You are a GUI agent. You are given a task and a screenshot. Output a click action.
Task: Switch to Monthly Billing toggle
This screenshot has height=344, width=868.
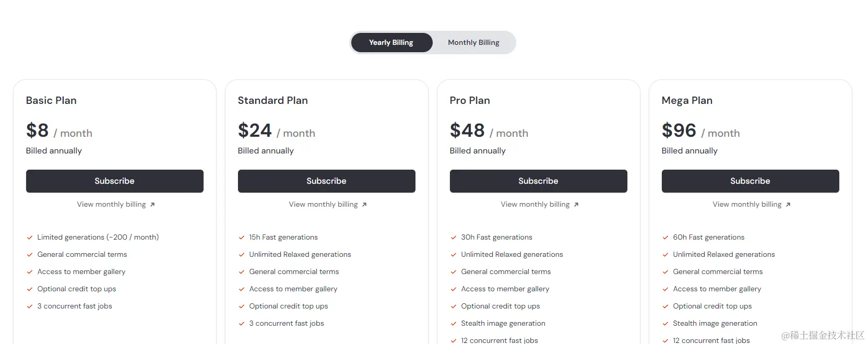[x=473, y=42]
